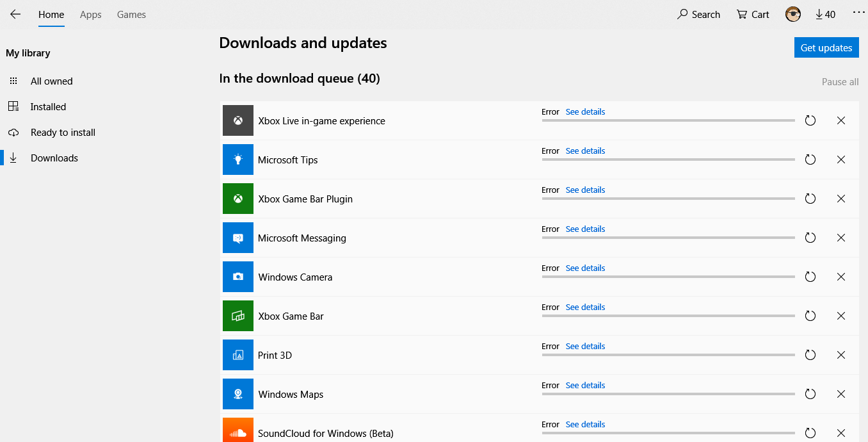Retry the Xbox Game Bar download
The image size is (868, 442).
(x=810, y=316)
